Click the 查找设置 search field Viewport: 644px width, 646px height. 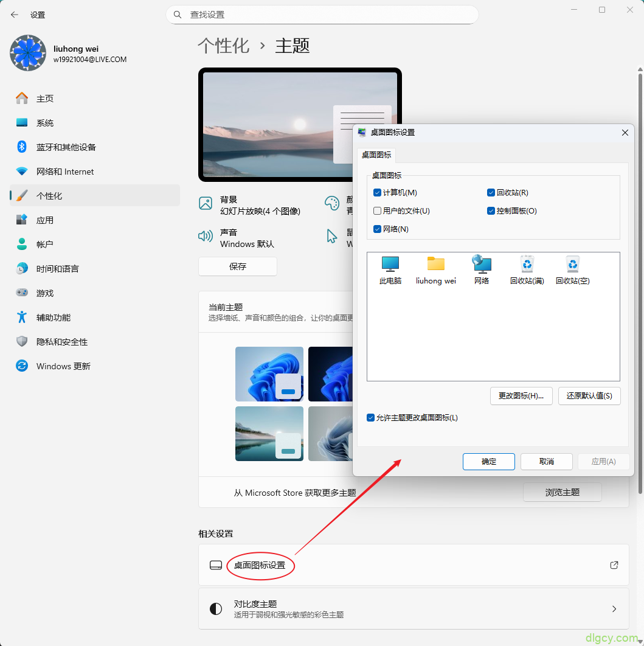[x=322, y=15]
